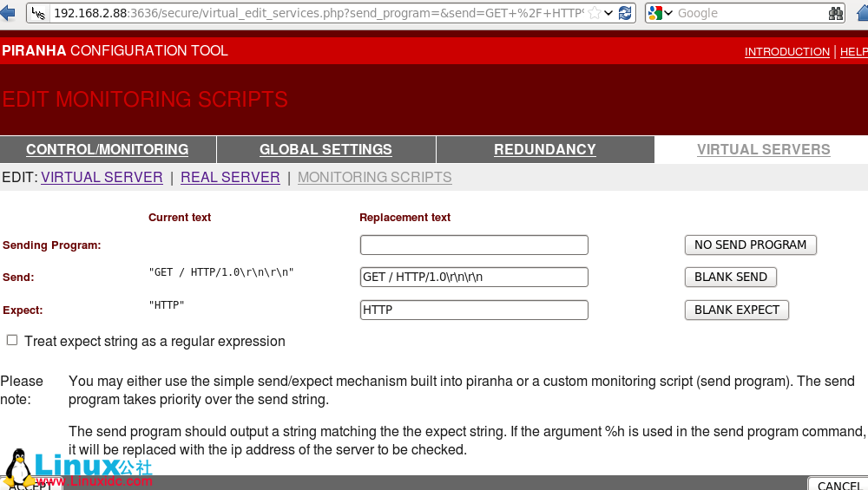Click the binoculars search icon
This screenshot has height=490, width=868.
click(835, 13)
